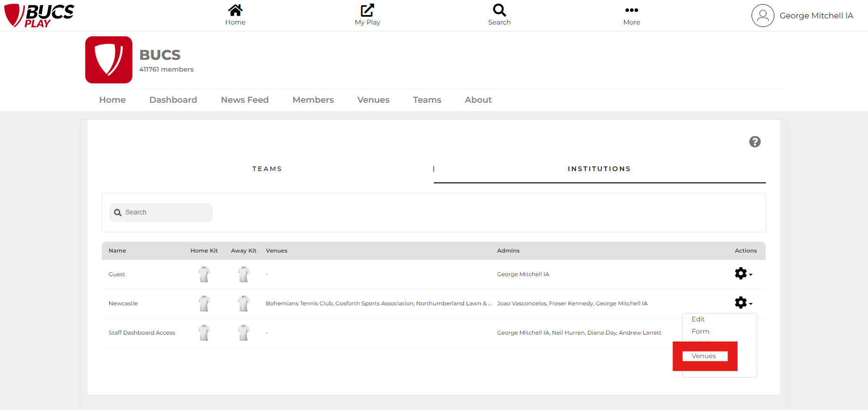Open the user profile avatar icon
868x410 pixels.
763,16
